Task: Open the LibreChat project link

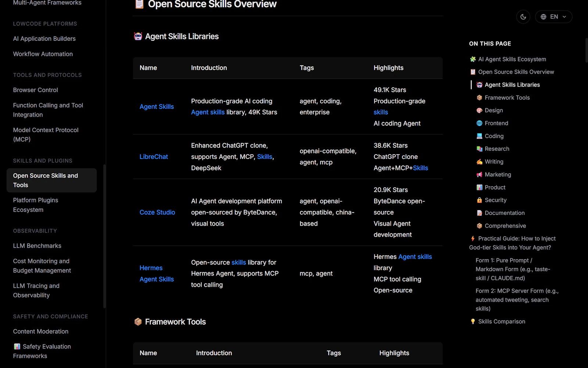Action: coord(154,157)
